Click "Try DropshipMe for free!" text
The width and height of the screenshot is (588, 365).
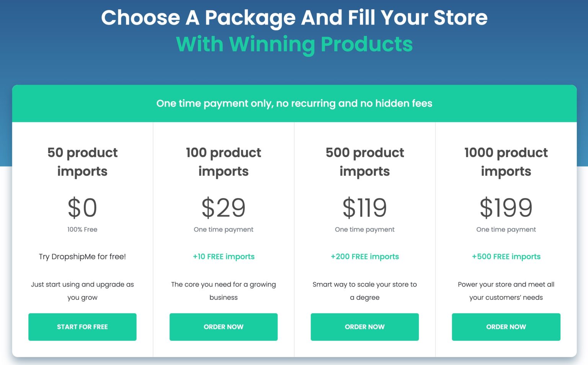tap(82, 257)
